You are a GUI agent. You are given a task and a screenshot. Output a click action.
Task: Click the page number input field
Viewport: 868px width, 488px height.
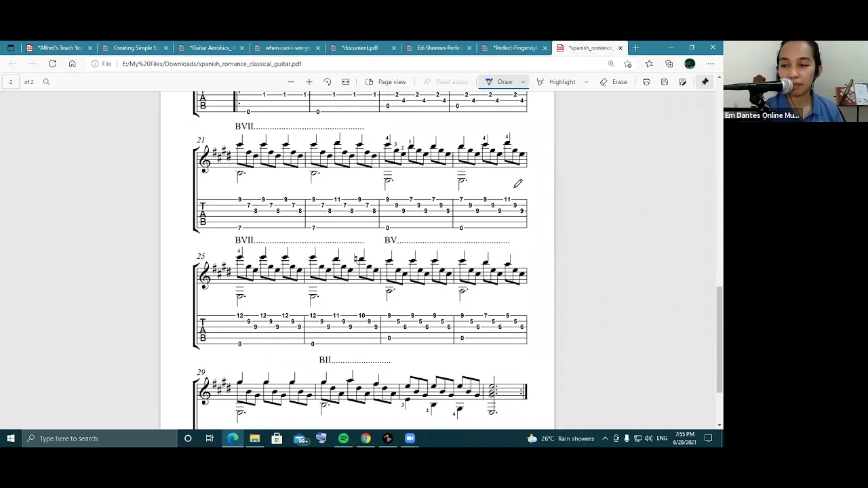point(11,82)
